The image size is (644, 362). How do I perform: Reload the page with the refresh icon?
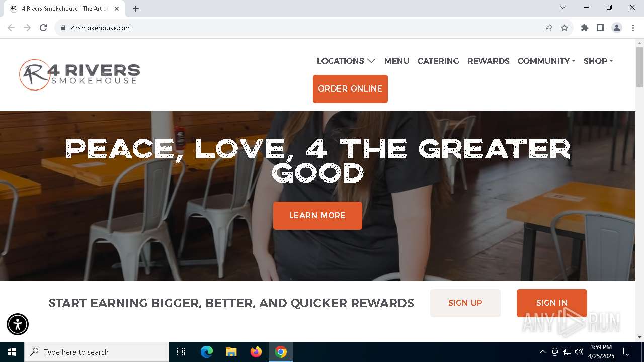[x=43, y=28]
